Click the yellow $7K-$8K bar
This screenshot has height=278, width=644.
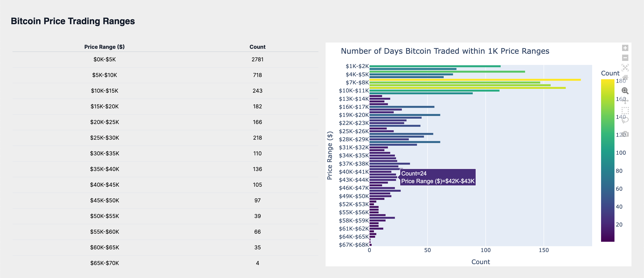pos(475,80)
